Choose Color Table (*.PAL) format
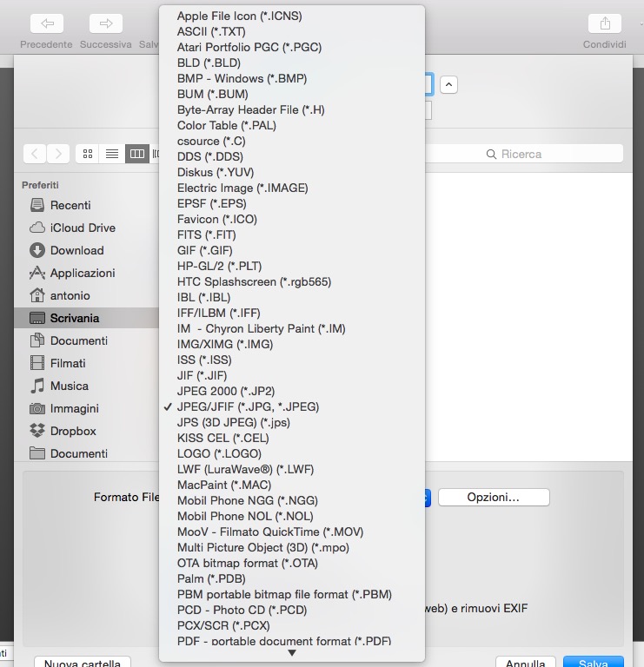644x667 pixels. tap(292, 125)
